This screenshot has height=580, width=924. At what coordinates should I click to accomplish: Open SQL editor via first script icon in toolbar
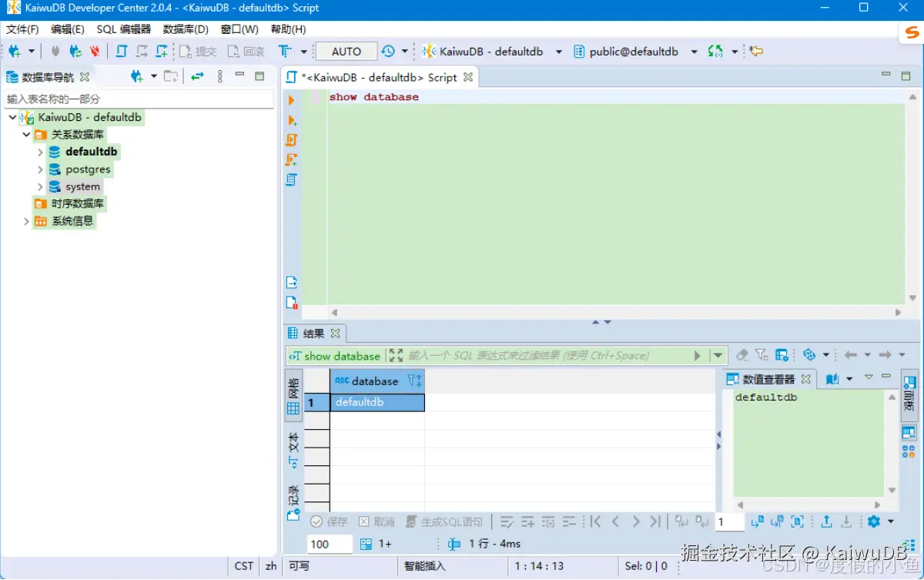point(122,52)
